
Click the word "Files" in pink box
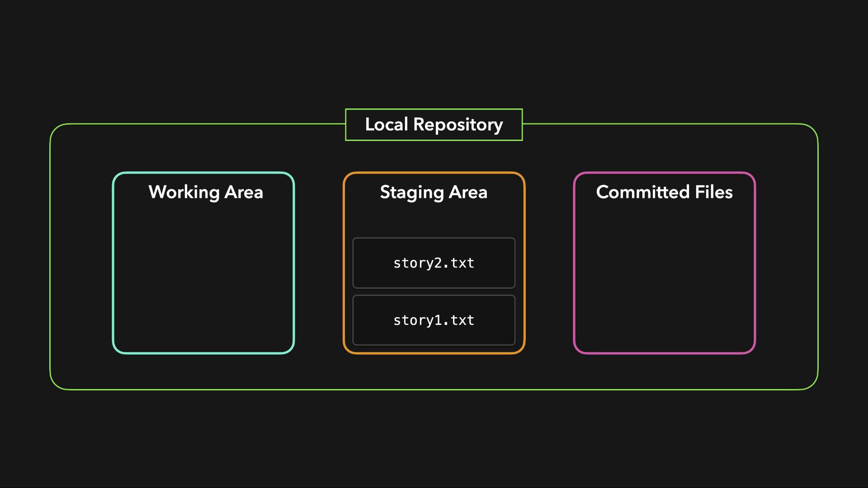(x=713, y=192)
